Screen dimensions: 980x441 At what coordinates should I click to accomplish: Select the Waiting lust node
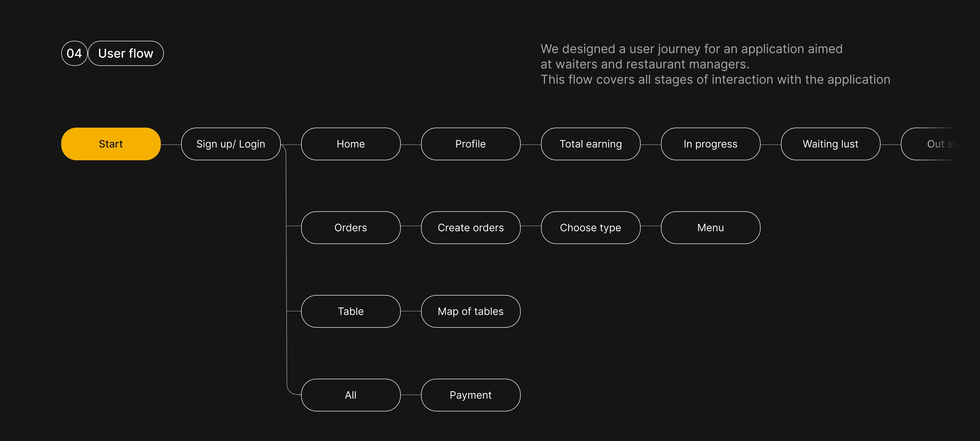(830, 144)
